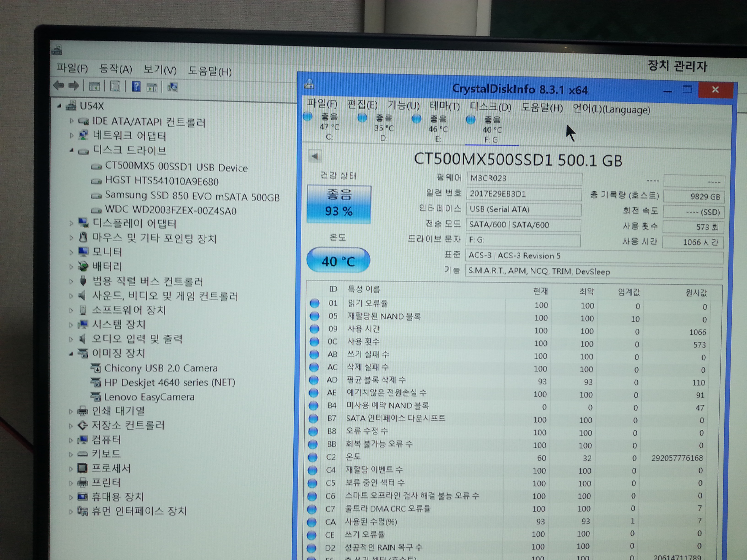The image size is (747, 560).
Task: Click Back arrow in Device Manager toolbar
Action: 58,85
